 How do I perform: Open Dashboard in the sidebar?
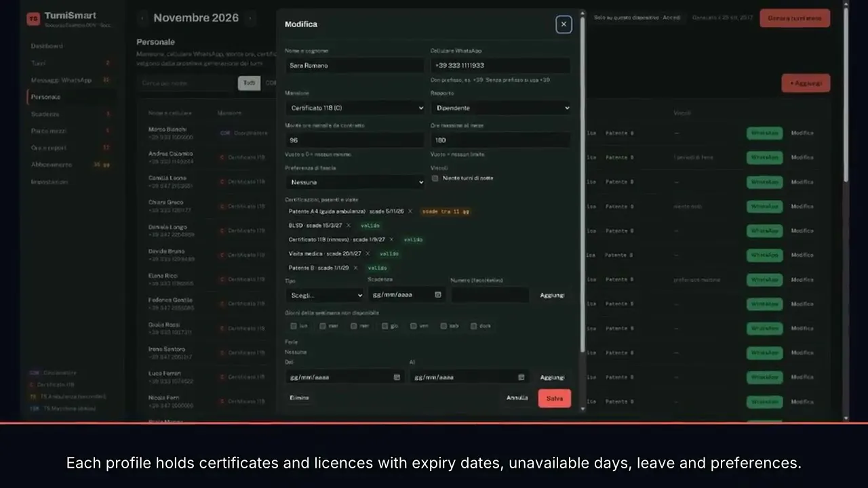pyautogui.click(x=47, y=46)
